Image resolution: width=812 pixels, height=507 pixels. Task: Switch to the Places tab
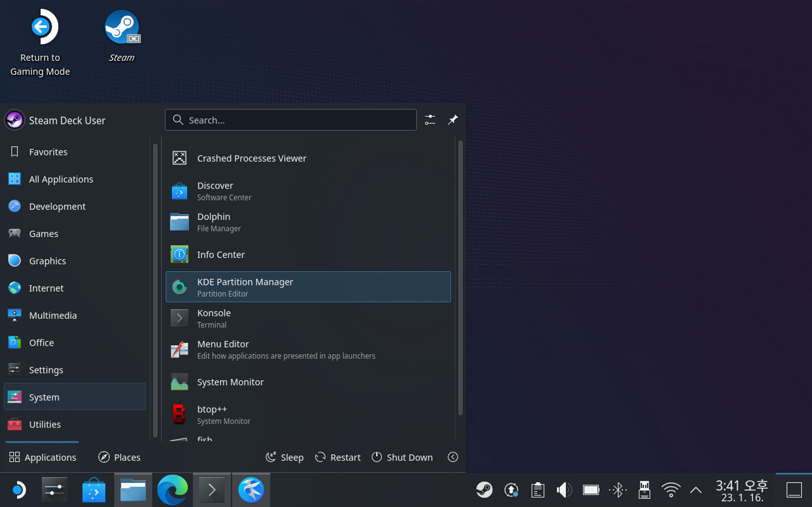119,457
